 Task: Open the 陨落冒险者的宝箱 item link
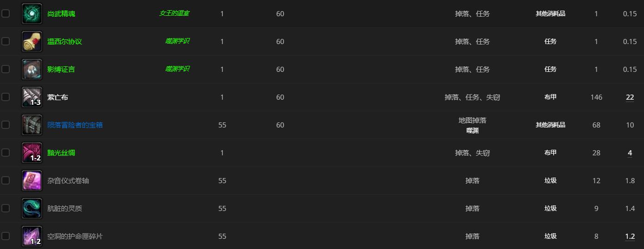click(x=75, y=125)
